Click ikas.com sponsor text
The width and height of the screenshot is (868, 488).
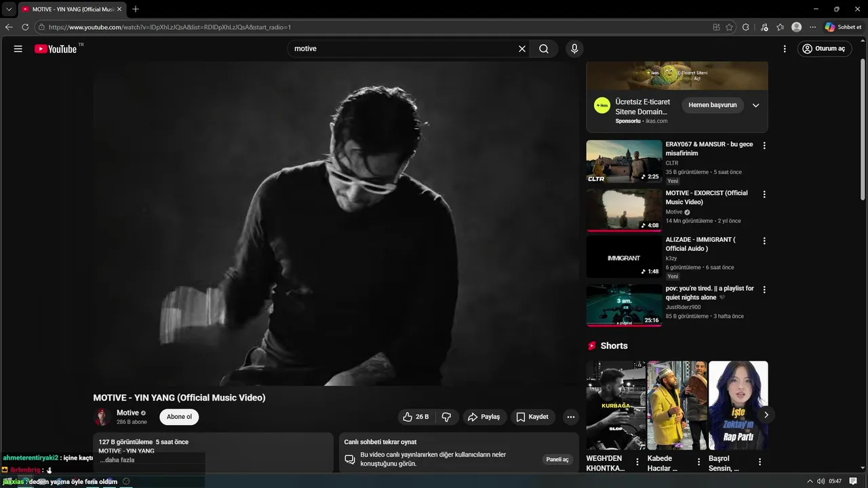point(656,121)
